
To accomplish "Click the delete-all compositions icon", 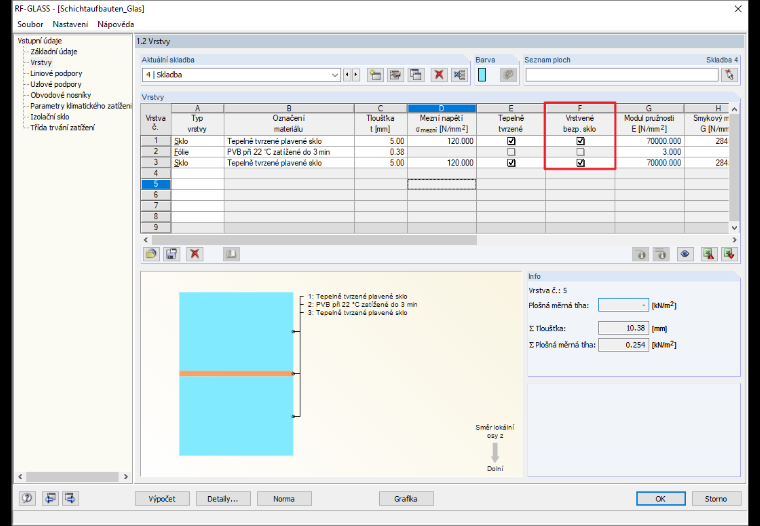I will [459, 75].
